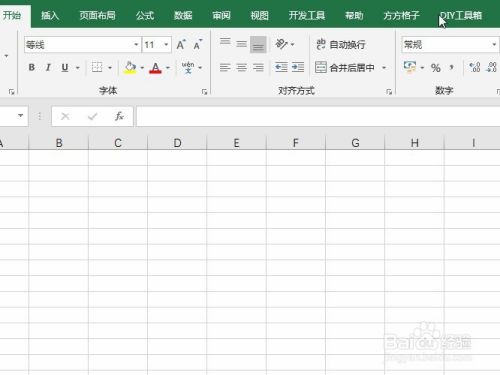The width and height of the screenshot is (500, 375).
Task: Click the wén phonetic guide icon
Action: tap(188, 67)
